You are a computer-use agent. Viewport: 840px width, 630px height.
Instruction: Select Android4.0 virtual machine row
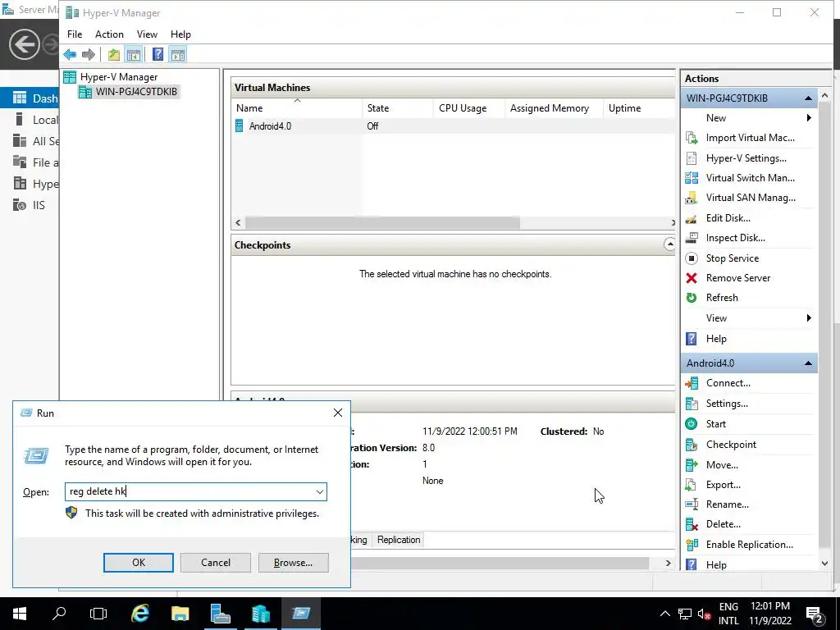[453, 126]
